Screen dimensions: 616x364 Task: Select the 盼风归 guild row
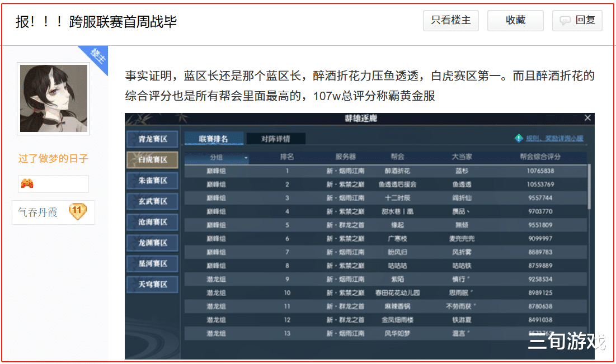pos(386,252)
